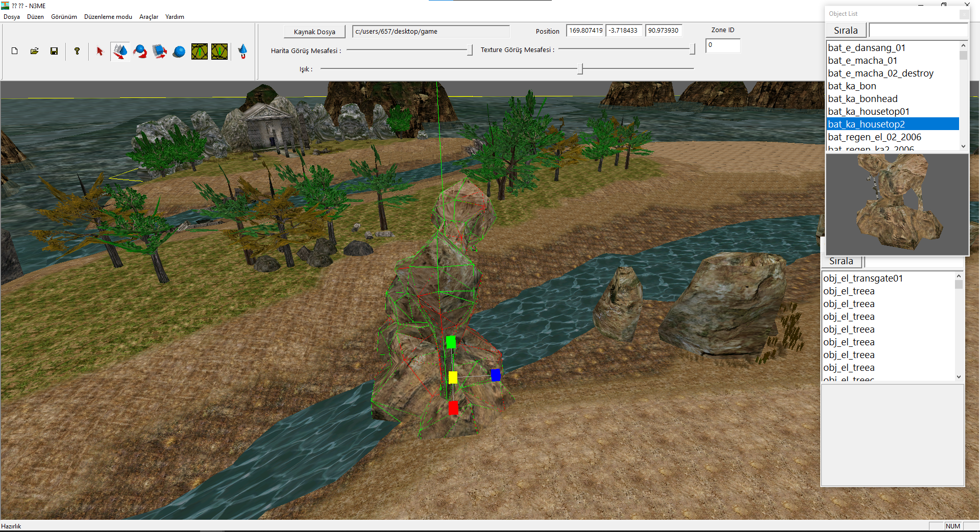This screenshot has width=980, height=532.
Task: Select the rotate sphere tool
Action: pyautogui.click(x=140, y=52)
